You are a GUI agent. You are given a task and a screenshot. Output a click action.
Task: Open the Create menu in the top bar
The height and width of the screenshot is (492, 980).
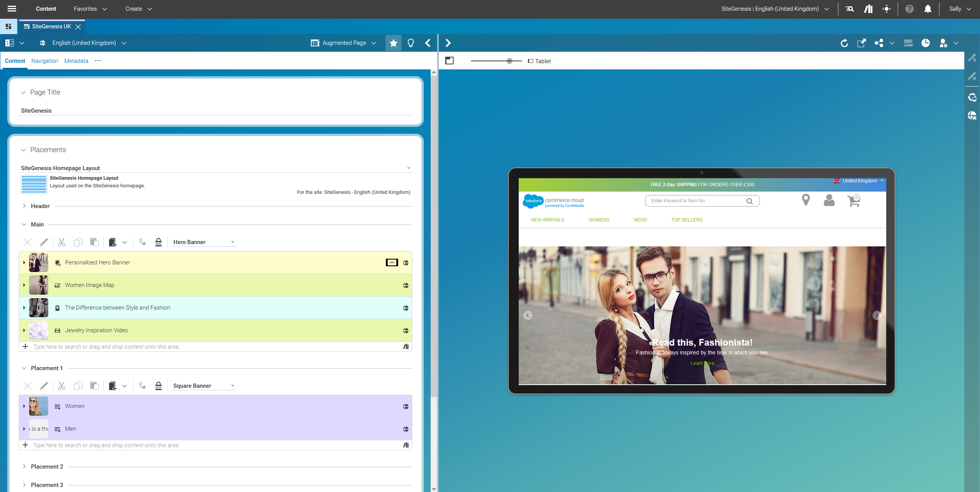point(138,8)
